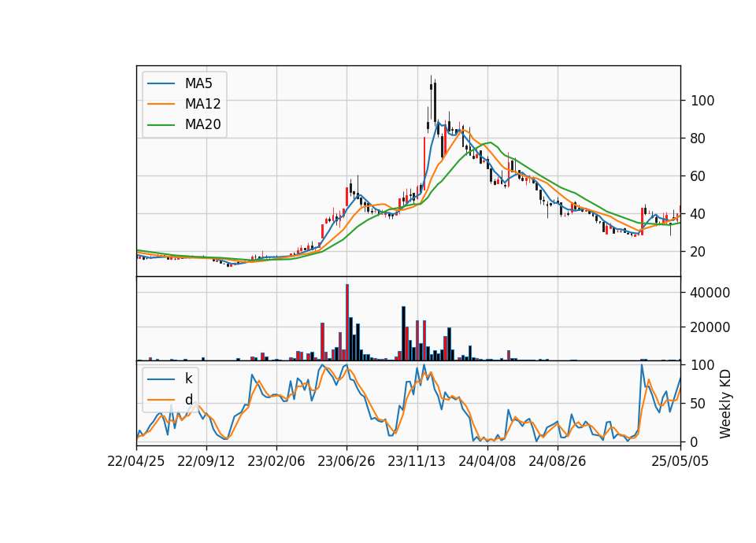Click the 22/09/12 date label
Screen dimensions: 756x543
(206, 461)
